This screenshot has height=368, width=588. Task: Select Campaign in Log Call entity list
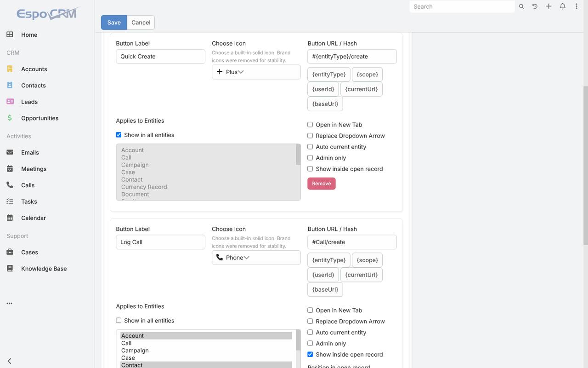[x=206, y=351]
